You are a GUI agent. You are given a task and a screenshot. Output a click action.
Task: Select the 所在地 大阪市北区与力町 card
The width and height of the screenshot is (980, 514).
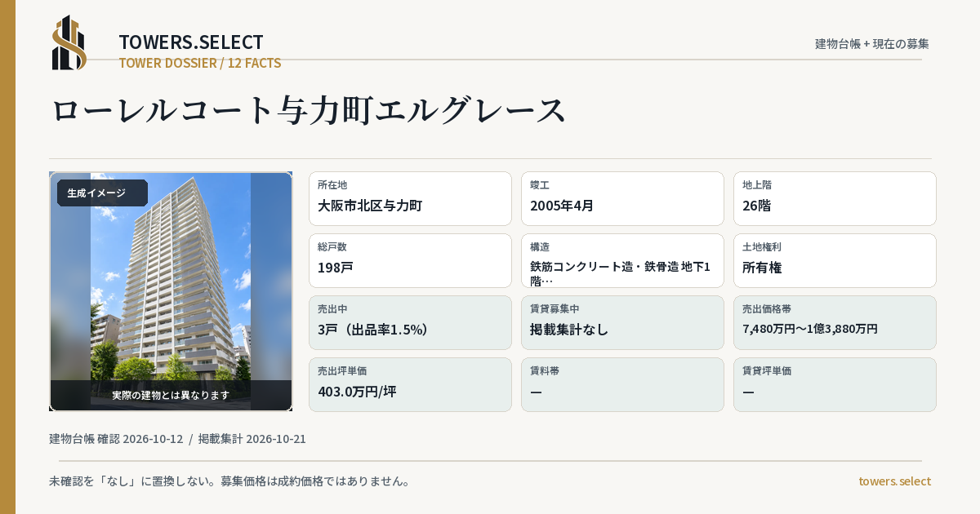pos(410,198)
